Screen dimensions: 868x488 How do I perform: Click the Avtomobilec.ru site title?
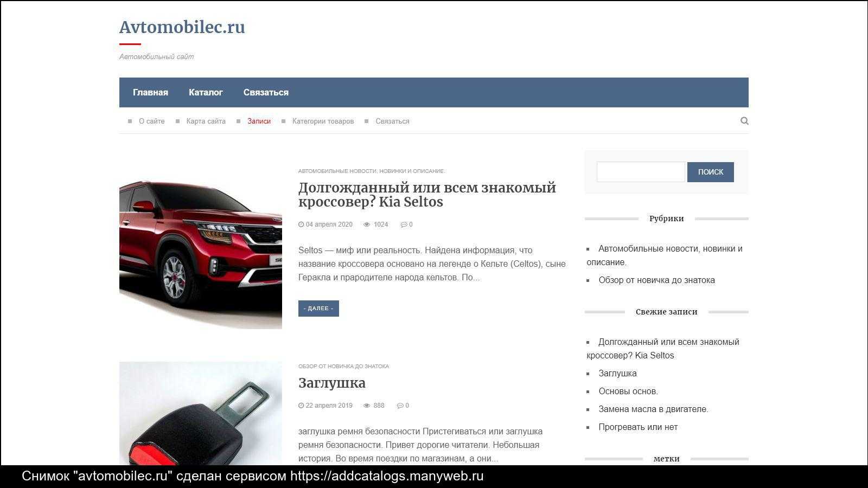pos(182,27)
